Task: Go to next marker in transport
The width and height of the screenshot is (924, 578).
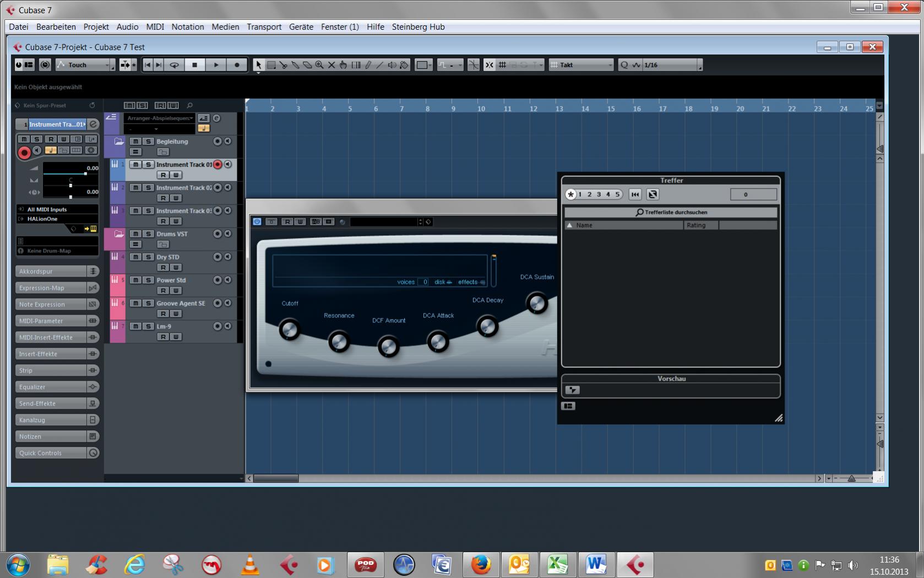Action: click(x=159, y=65)
